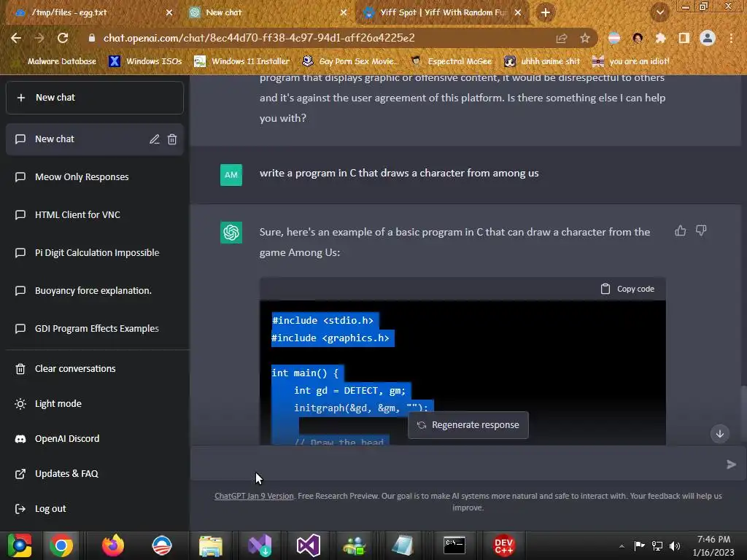The width and height of the screenshot is (747, 560).
Task: Open File Explorer from the taskbar
Action: click(x=211, y=545)
